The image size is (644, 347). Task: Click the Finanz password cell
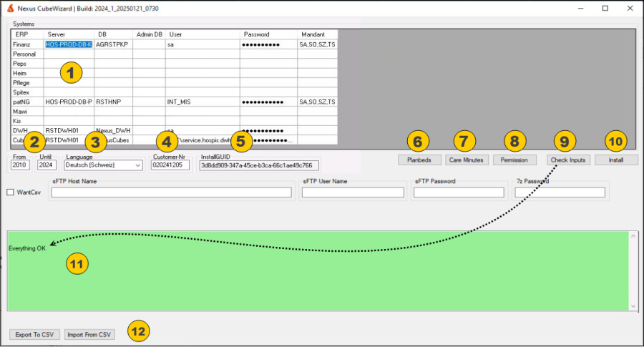[268, 44]
